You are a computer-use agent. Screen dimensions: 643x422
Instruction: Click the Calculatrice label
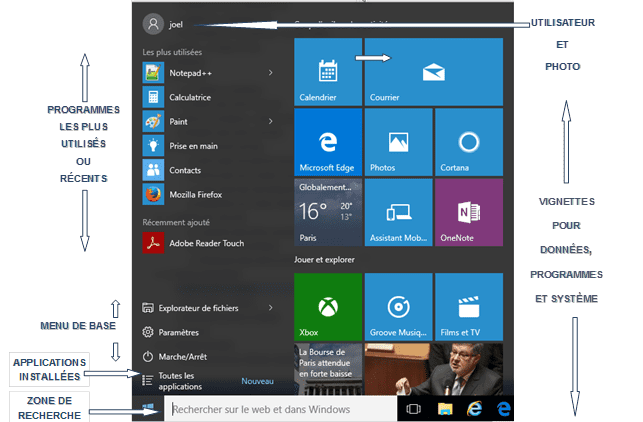[190, 97]
